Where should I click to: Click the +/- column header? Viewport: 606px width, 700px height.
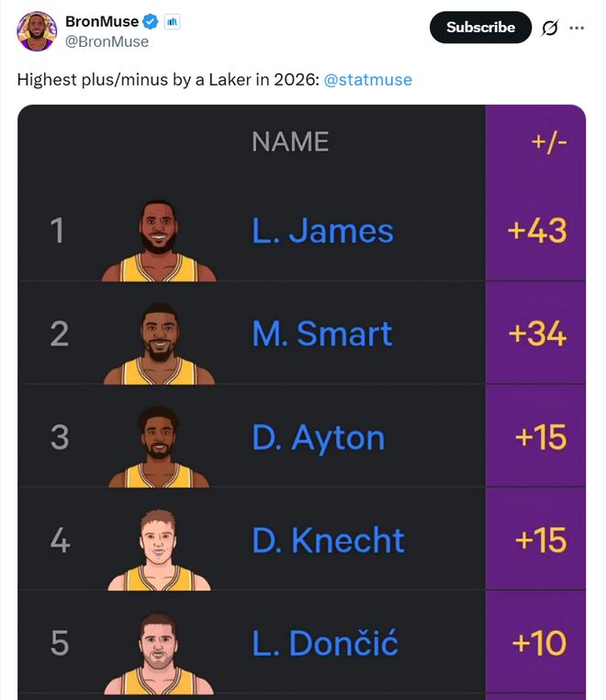click(546, 141)
